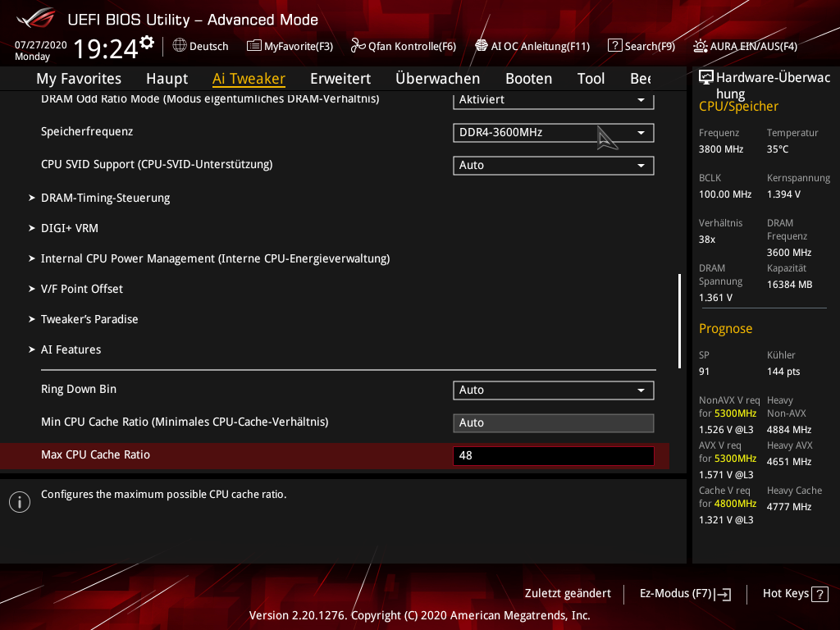Click the 35°C temperature value
The width and height of the screenshot is (840, 630).
[x=778, y=149]
